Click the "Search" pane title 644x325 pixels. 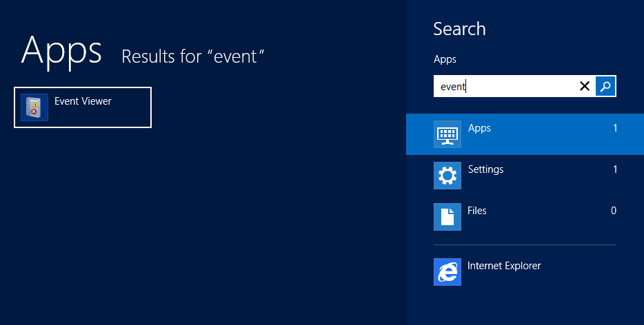[x=459, y=29]
